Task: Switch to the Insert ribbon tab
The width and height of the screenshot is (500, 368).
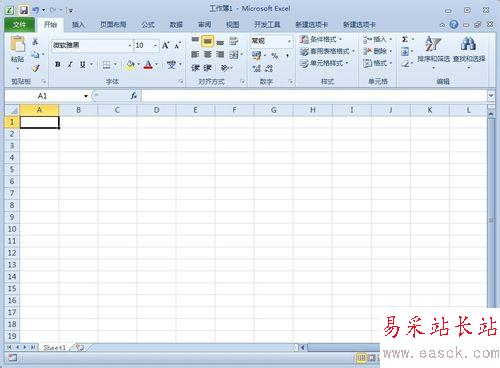Action: coord(78,25)
